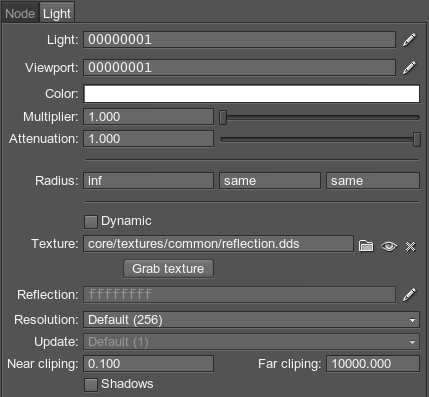Click the Texture path input field
Viewport: 429px width, 397px height.
click(x=218, y=244)
